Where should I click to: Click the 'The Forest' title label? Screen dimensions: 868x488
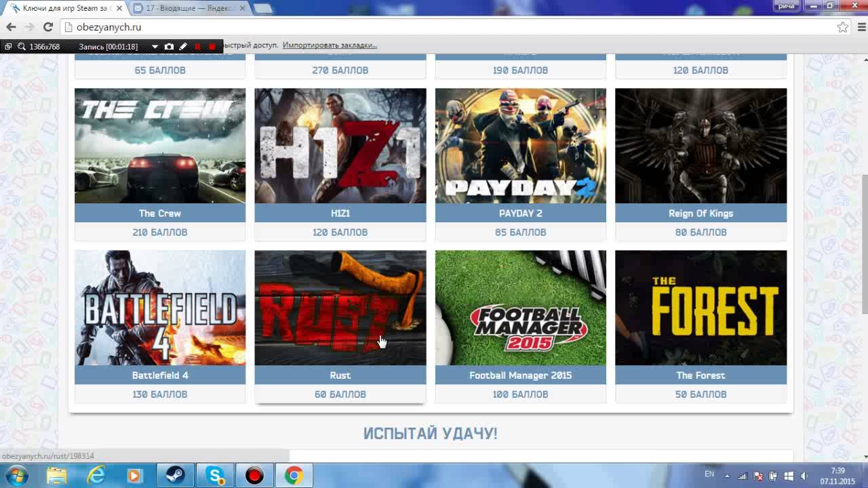[701, 375]
